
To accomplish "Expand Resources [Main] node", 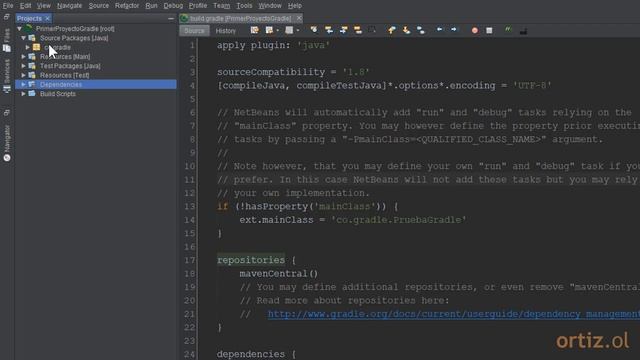I will [23, 56].
